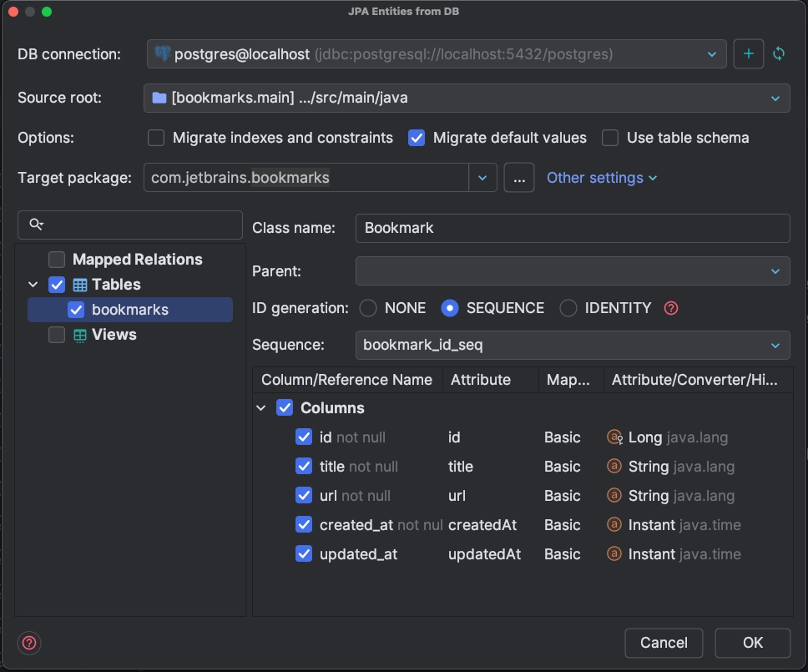The image size is (808, 672).
Task: Click updatedAt attribute name cell
Action: coord(484,554)
